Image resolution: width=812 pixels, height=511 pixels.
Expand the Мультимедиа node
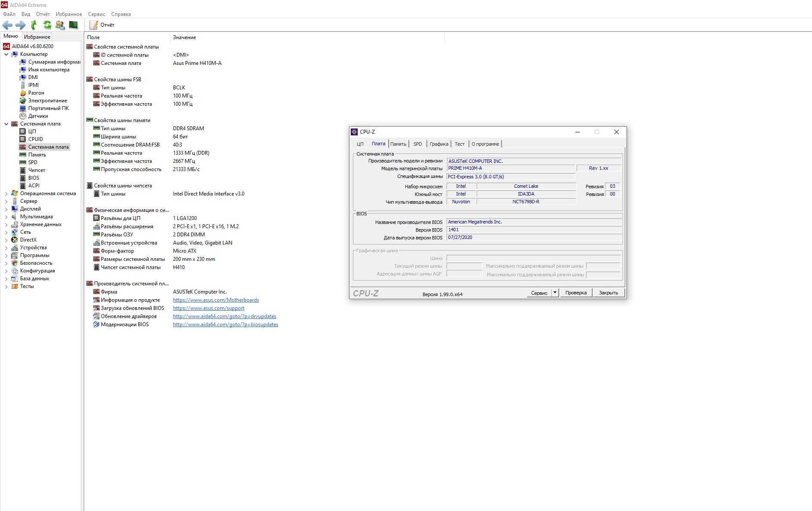click(x=6, y=217)
